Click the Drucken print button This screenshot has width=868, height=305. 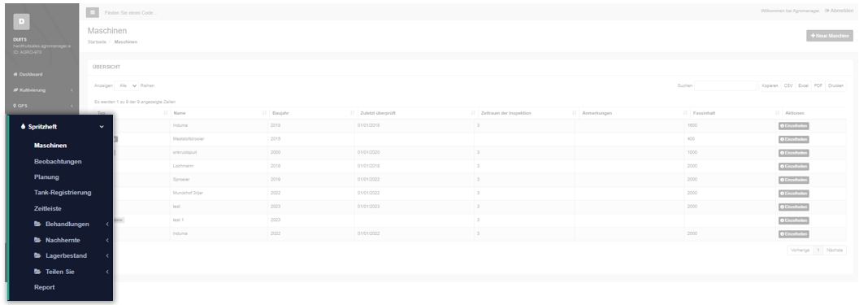tap(835, 85)
